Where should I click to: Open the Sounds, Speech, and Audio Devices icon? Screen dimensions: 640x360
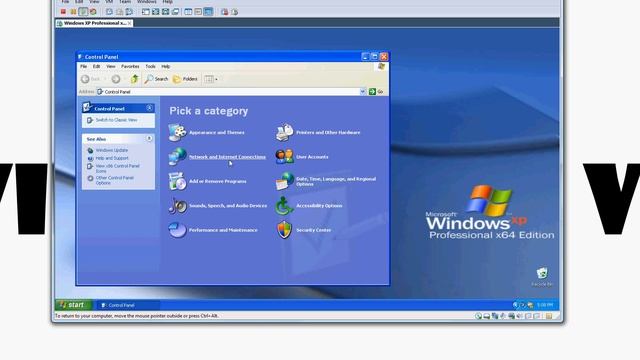click(177, 206)
